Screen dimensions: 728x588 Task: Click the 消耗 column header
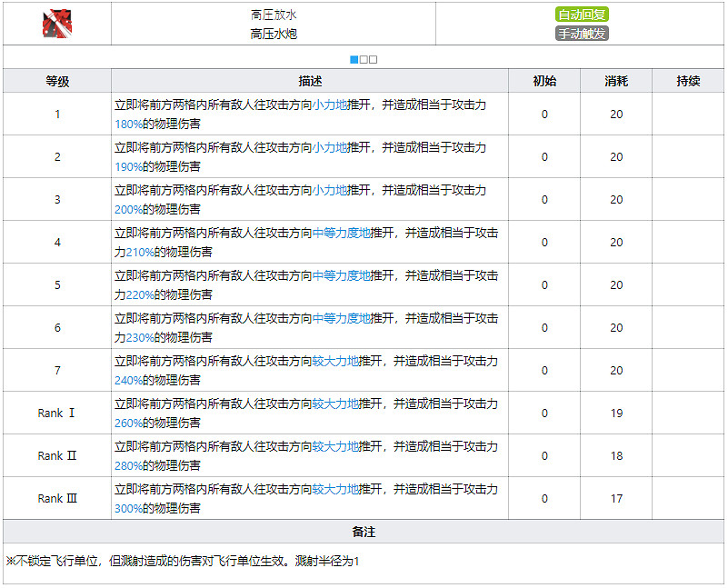tap(616, 81)
